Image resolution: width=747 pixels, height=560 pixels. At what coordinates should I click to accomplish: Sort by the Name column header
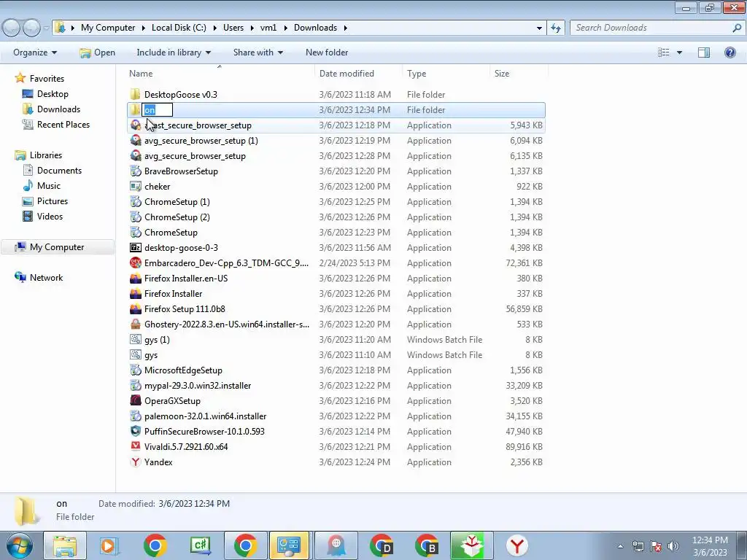coord(220,74)
